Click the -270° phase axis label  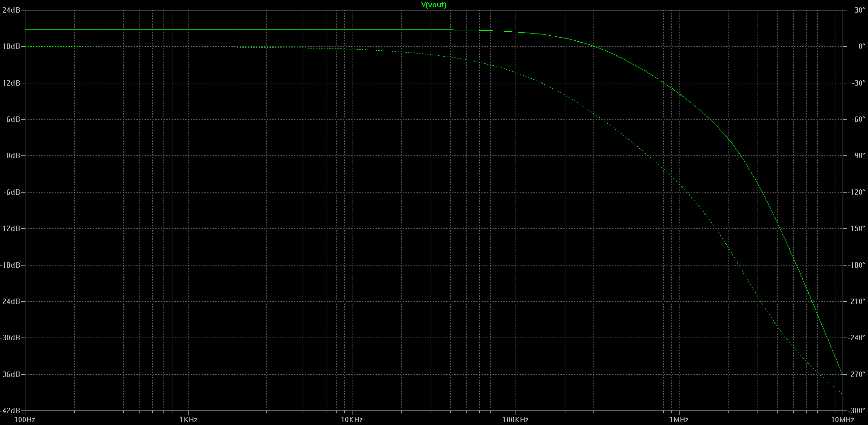[x=857, y=374]
